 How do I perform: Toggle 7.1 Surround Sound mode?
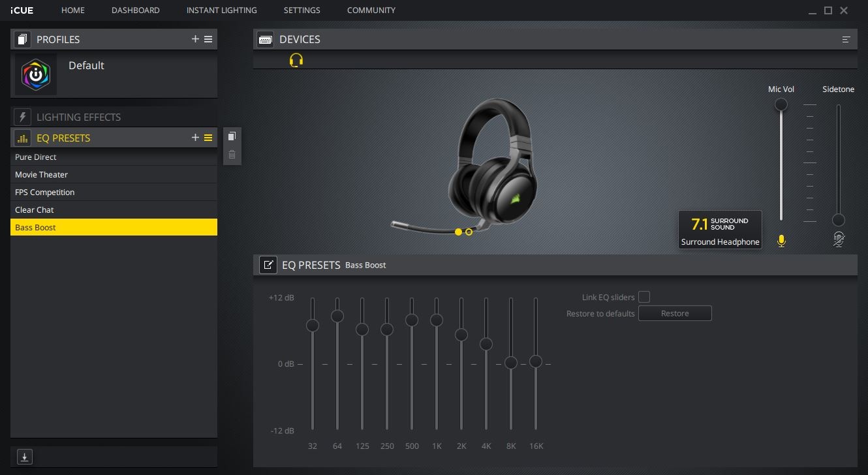click(720, 230)
